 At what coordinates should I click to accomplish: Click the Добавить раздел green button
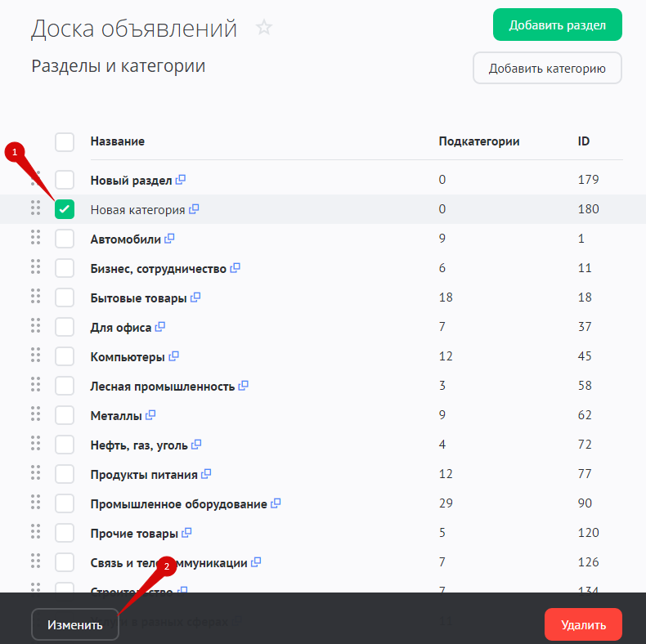tap(557, 25)
